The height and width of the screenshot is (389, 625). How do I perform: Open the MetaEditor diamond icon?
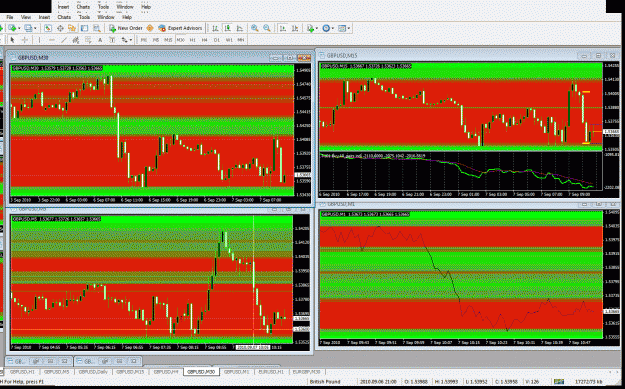tap(150, 28)
